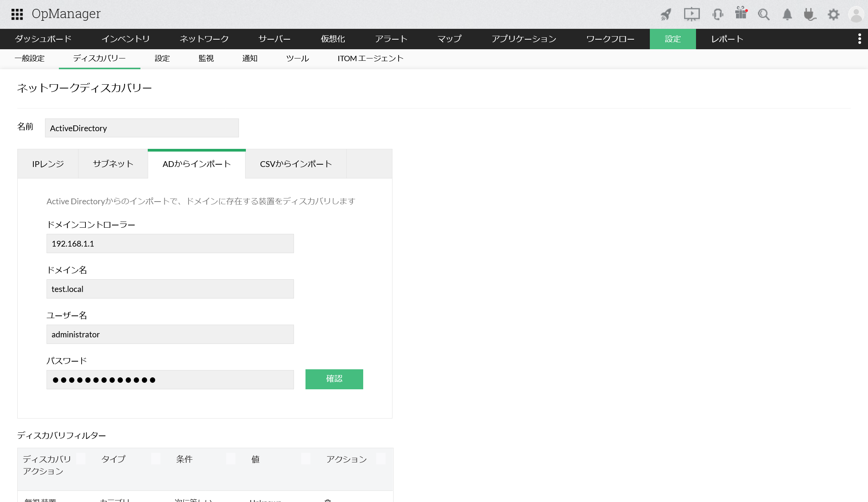
Task: Open the user profile avatar
Action: pyautogui.click(x=856, y=15)
